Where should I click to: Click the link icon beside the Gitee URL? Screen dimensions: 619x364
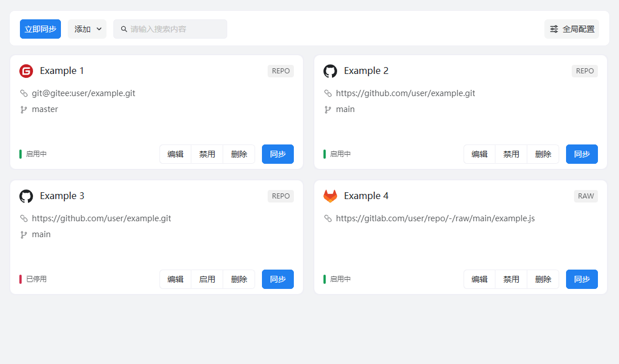click(24, 93)
